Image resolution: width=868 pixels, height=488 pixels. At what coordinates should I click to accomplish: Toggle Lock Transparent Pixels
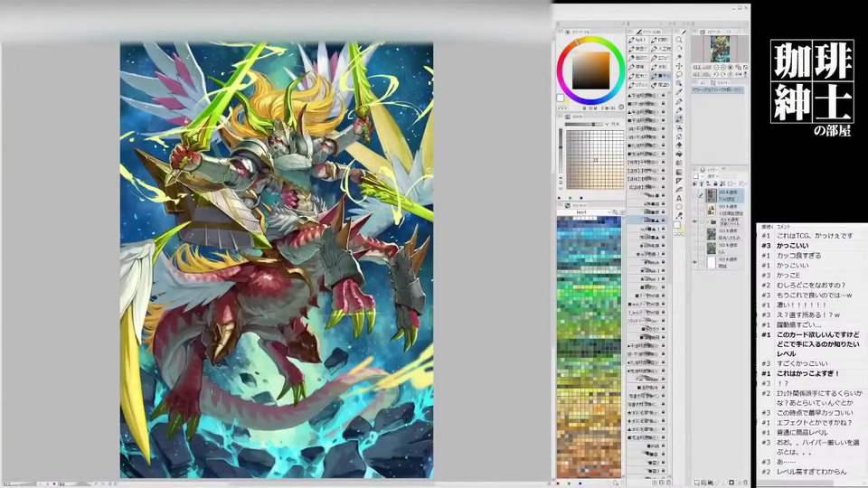722,183
